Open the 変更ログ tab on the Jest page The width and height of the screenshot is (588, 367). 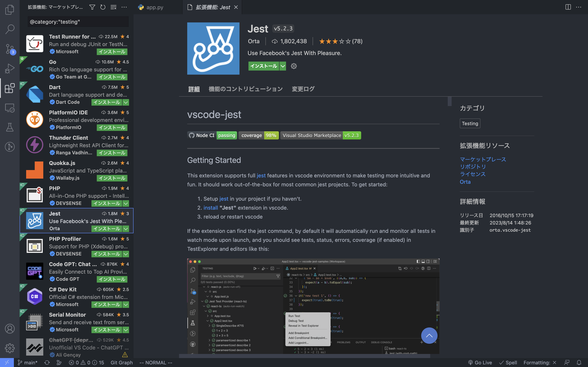tap(303, 89)
